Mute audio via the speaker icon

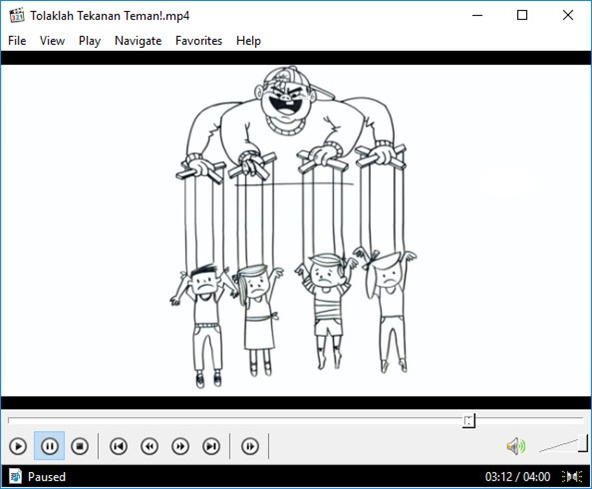(x=516, y=446)
